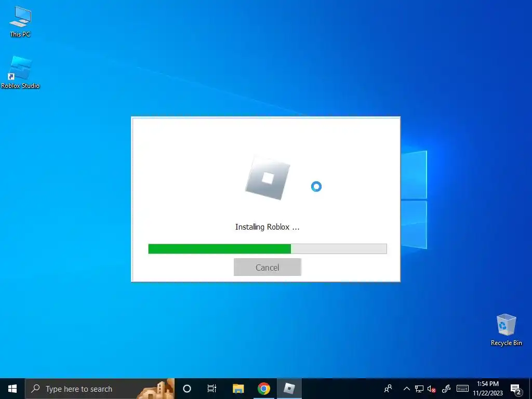The height and width of the screenshot is (399, 532).
Task: Show hidden system tray icons
Action: pos(406,389)
